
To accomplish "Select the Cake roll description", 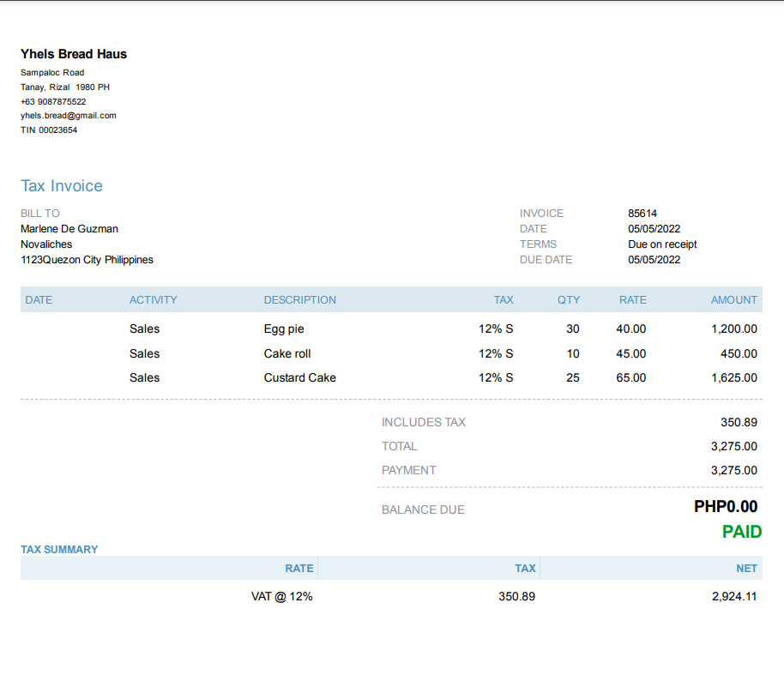I will click(x=287, y=354).
